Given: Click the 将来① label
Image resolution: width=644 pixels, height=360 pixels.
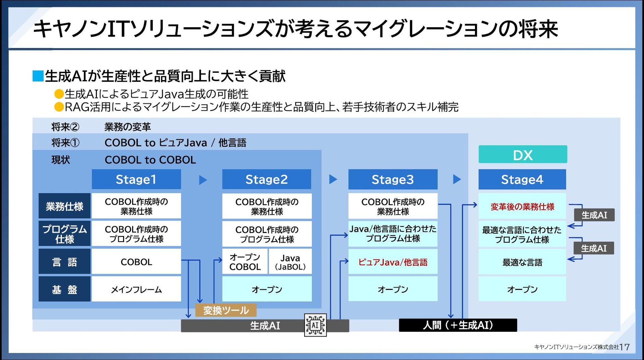Looking at the screenshot, I should [65, 142].
